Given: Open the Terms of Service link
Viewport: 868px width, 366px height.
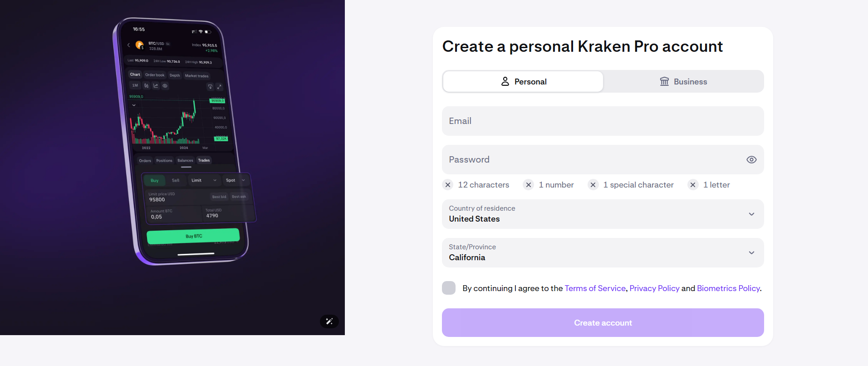Looking at the screenshot, I should 595,288.
